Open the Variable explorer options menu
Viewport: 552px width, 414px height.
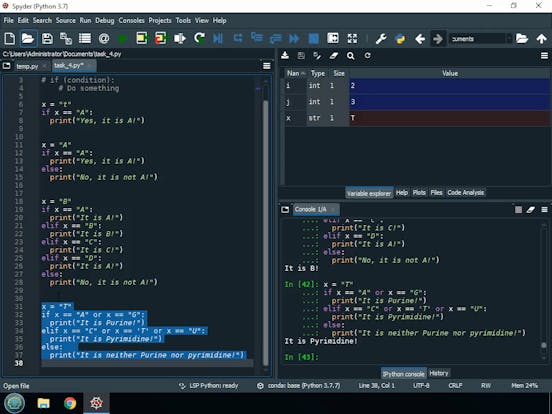[x=544, y=56]
